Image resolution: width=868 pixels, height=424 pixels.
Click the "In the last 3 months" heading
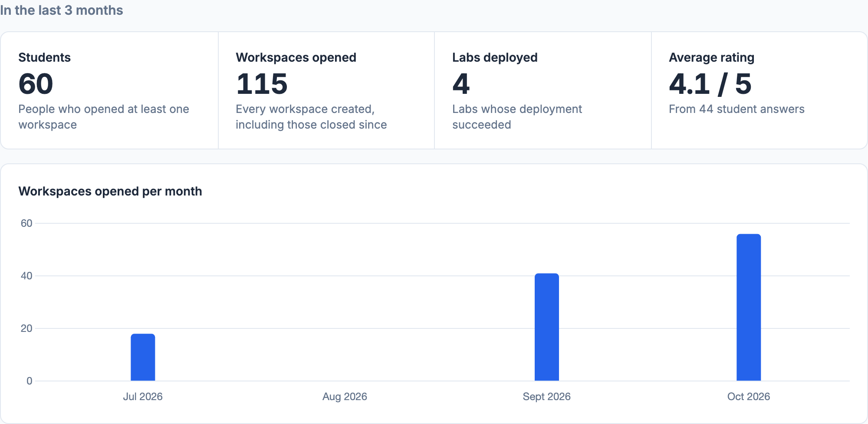(62, 10)
